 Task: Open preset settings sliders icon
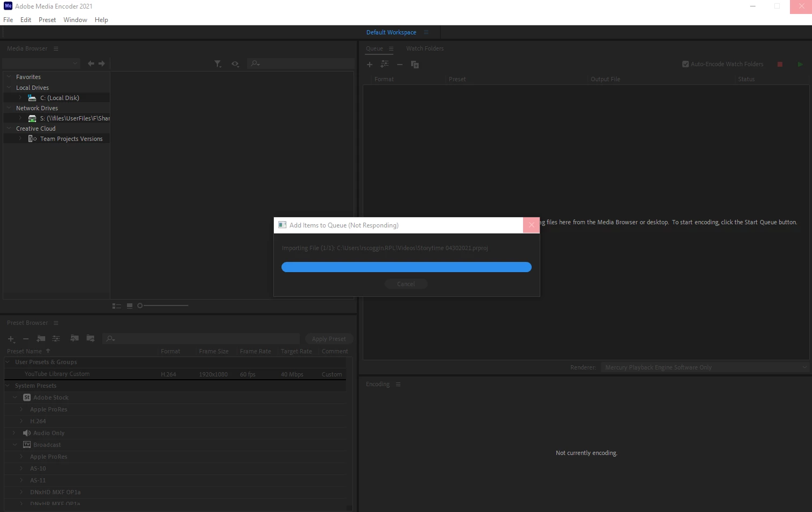pyautogui.click(x=56, y=339)
